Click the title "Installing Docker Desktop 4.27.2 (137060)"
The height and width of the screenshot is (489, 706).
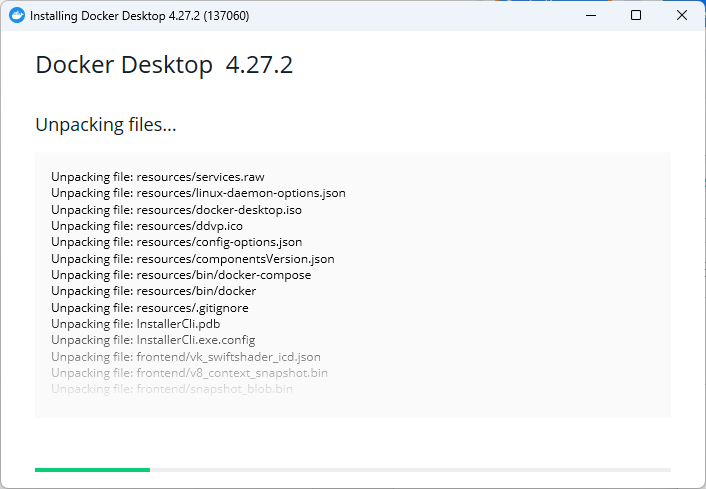(x=140, y=16)
